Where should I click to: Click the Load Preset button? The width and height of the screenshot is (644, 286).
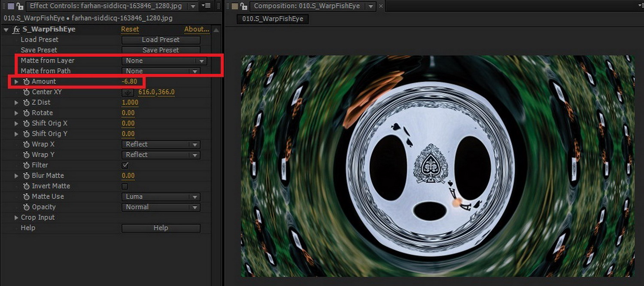[x=161, y=40]
